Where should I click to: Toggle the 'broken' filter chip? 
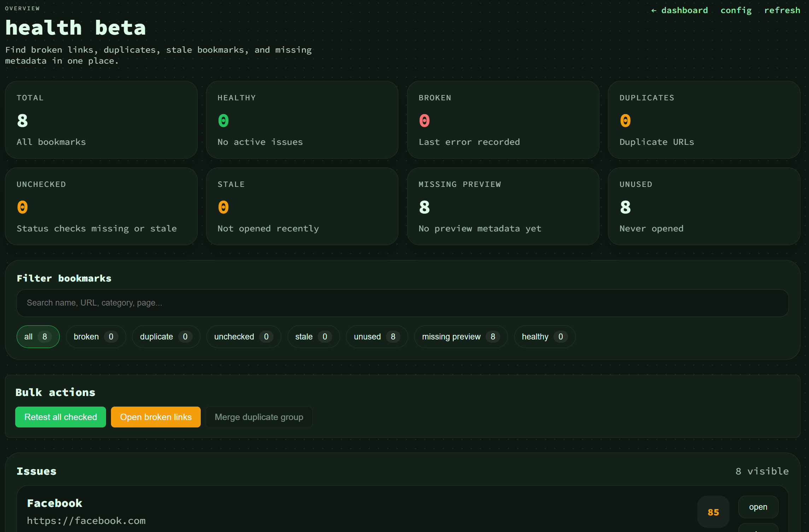pos(96,337)
